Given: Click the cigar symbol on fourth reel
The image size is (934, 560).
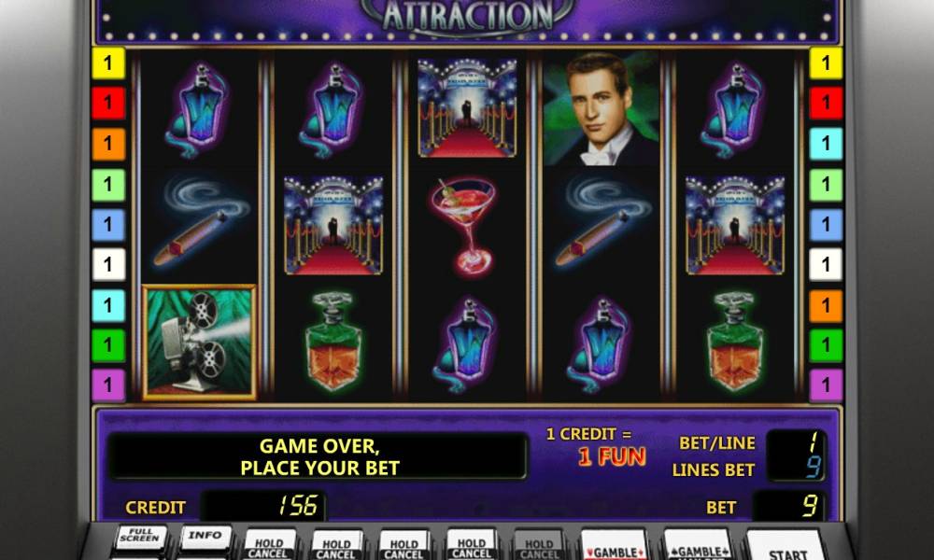Looking at the screenshot, I should (602, 221).
